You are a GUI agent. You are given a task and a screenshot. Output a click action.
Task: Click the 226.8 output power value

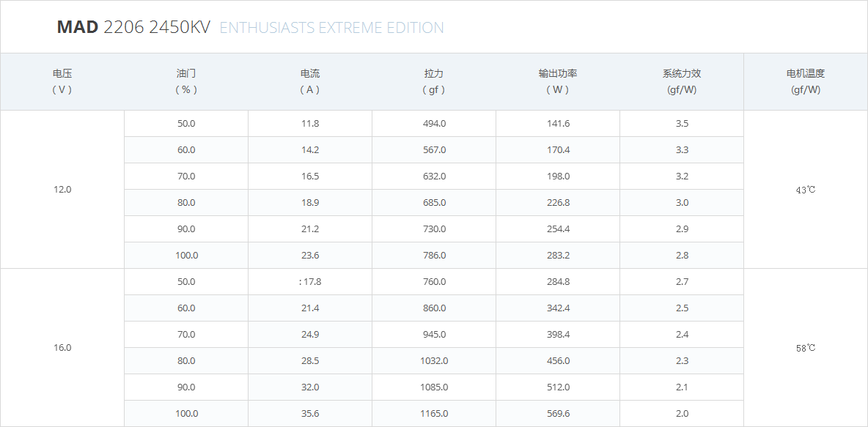coord(558,202)
